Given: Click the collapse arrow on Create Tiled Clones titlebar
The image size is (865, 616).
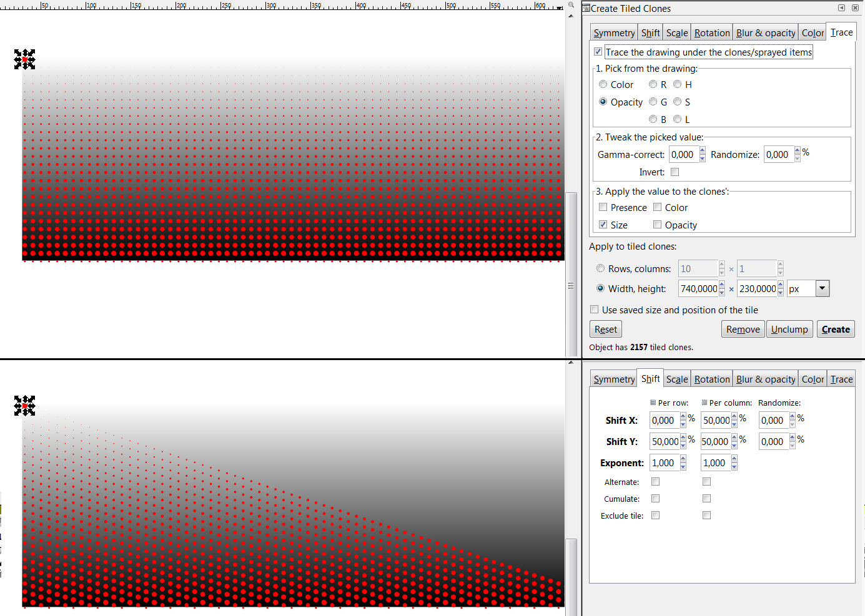Looking at the screenshot, I should (841, 8).
